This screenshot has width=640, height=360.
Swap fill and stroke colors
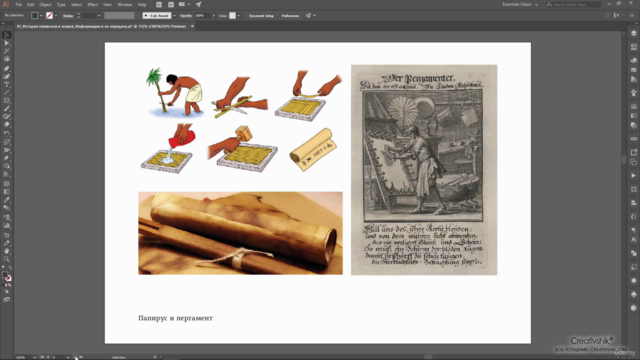tap(10, 268)
